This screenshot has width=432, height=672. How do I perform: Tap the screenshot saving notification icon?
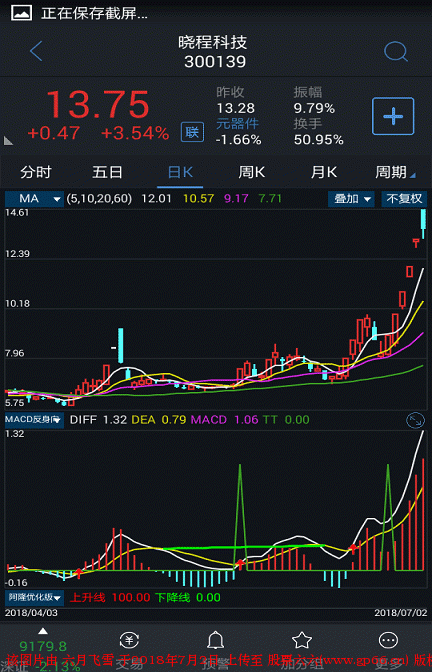pos(21,13)
